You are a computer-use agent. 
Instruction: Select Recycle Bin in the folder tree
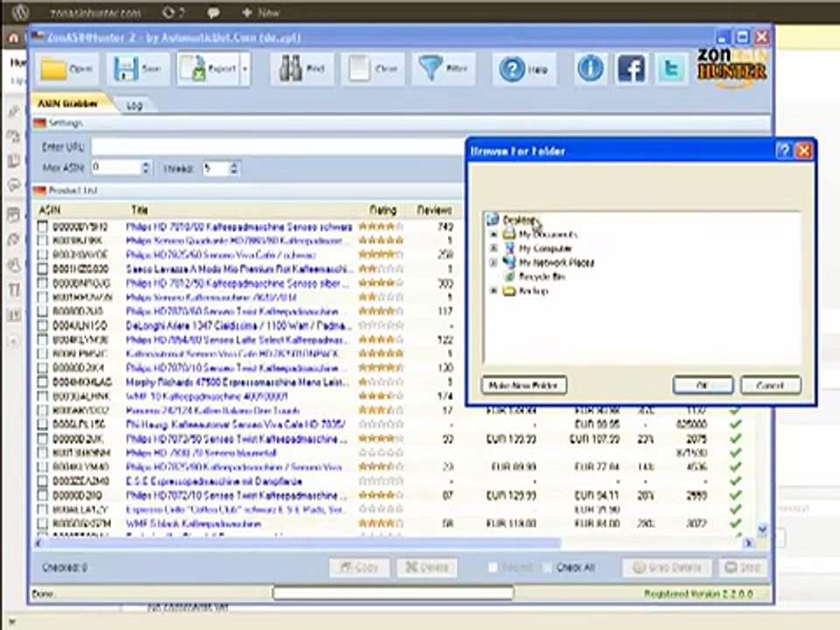pyautogui.click(x=542, y=276)
